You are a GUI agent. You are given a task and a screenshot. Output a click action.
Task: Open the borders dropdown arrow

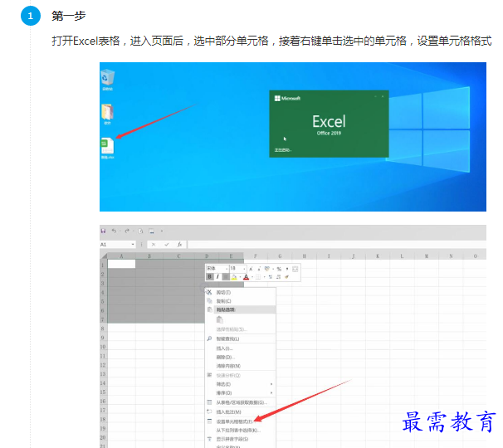(x=264, y=277)
